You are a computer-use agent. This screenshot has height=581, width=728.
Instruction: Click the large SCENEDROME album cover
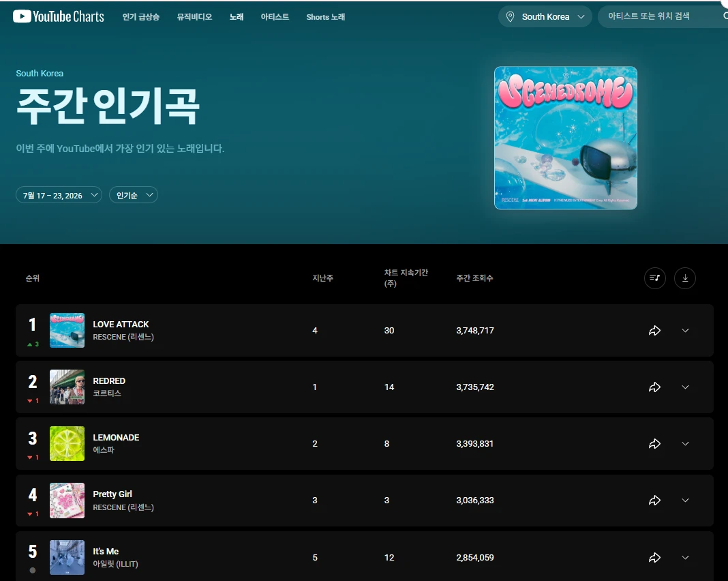click(x=566, y=138)
